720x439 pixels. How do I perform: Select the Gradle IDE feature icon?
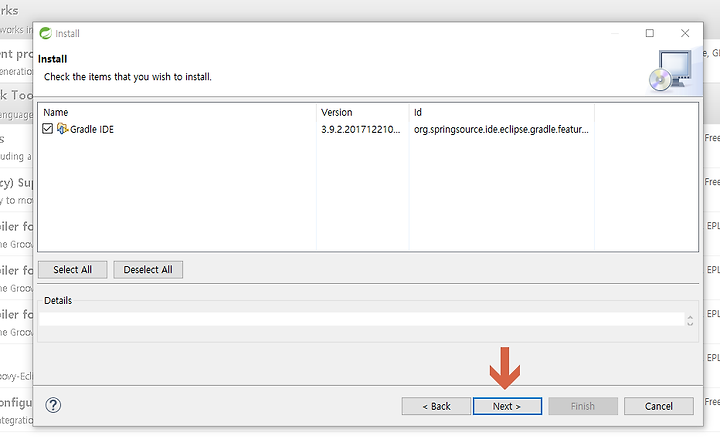click(x=62, y=129)
